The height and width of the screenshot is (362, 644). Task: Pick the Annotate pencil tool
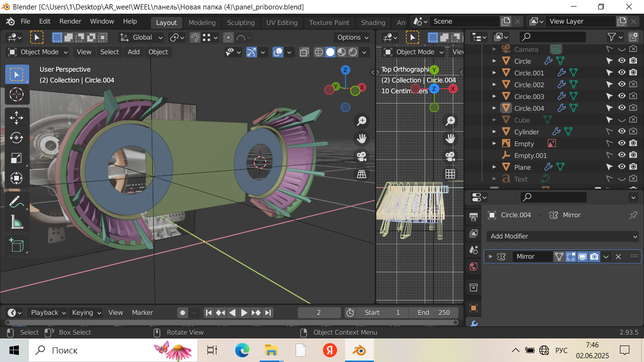pyautogui.click(x=17, y=201)
